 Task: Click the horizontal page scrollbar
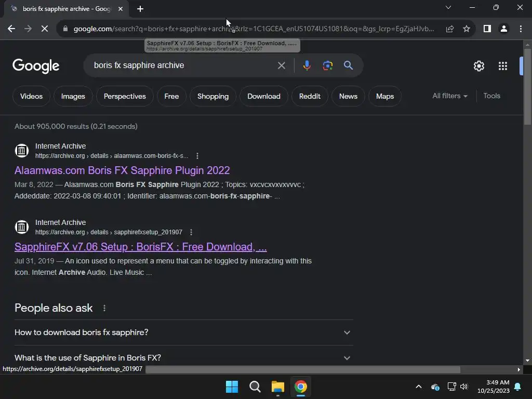click(x=303, y=369)
